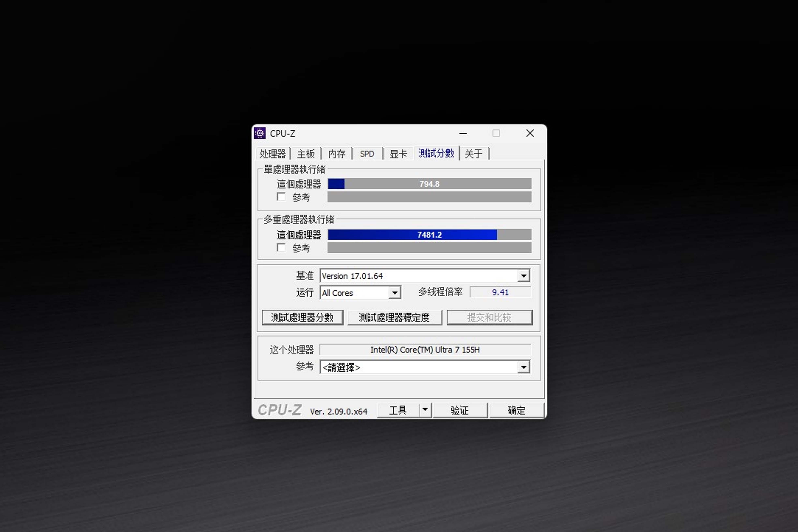Open the 关于 tab
Image resolution: width=798 pixels, height=532 pixels.
[474, 154]
